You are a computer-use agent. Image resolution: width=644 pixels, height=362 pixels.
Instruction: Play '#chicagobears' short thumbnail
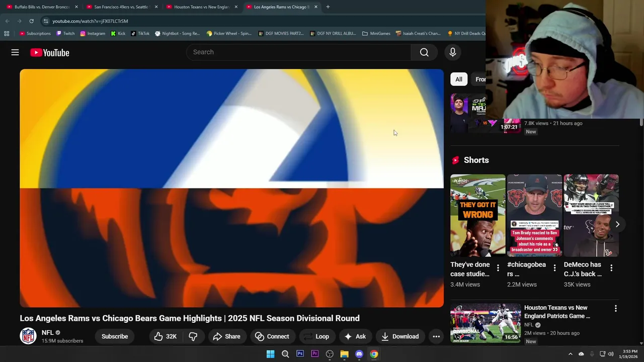point(535,215)
